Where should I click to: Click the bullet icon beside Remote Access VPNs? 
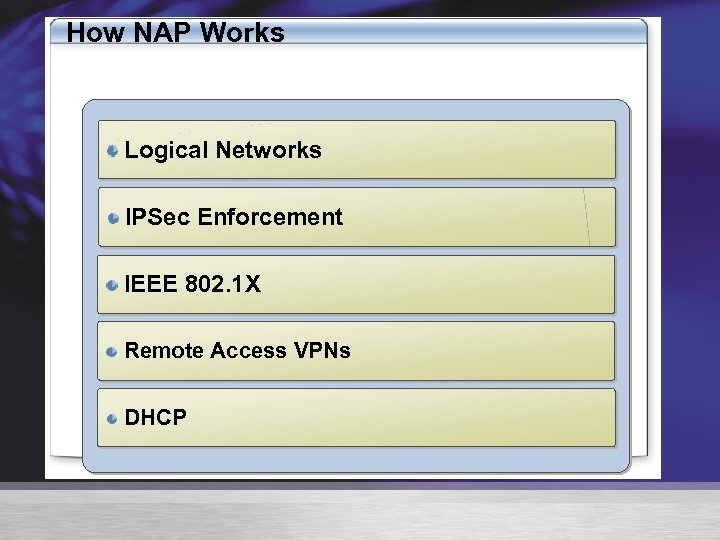click(x=112, y=352)
